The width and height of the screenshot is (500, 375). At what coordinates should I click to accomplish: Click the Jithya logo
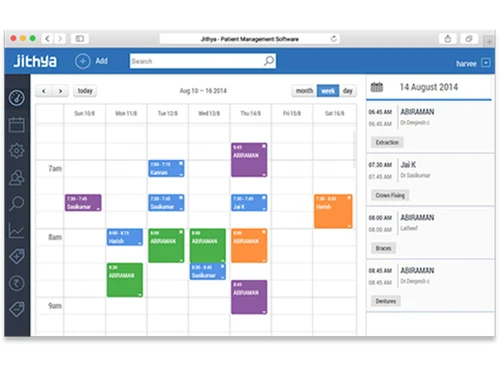35,61
